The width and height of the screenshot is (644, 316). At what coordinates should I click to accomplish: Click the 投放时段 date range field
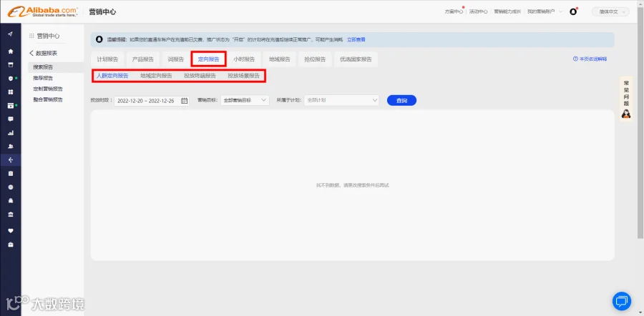152,101
